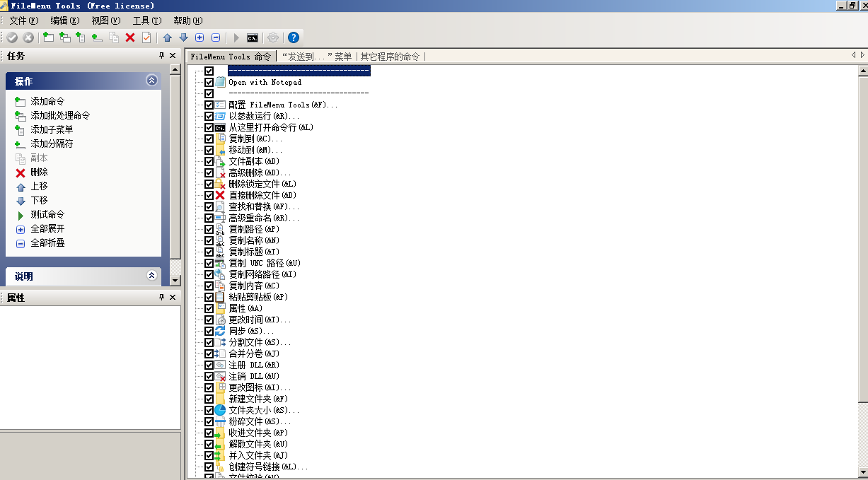Screen dimensions: 868x480
Task: Click the command list scrollbar down arrow
Action: point(862,472)
